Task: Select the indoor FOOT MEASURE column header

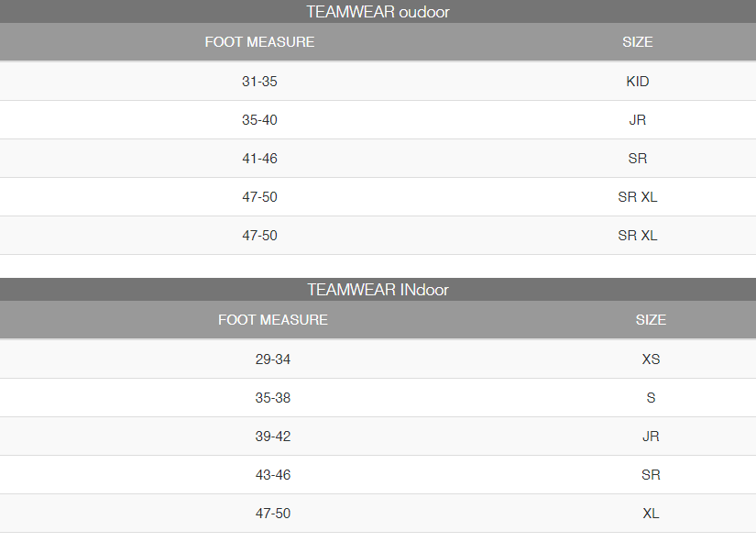Action: click(273, 320)
